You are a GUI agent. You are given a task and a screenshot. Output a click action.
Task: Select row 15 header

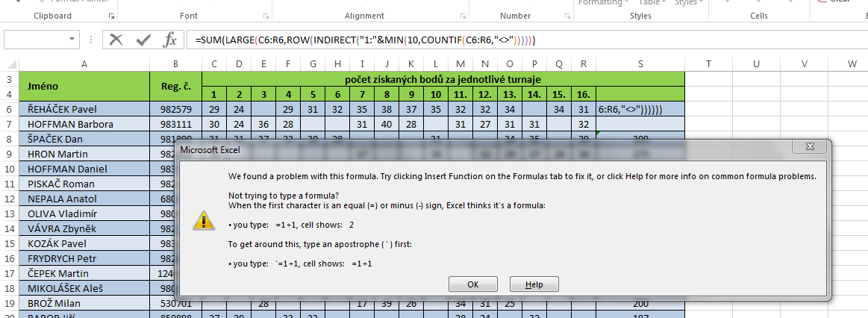point(10,243)
